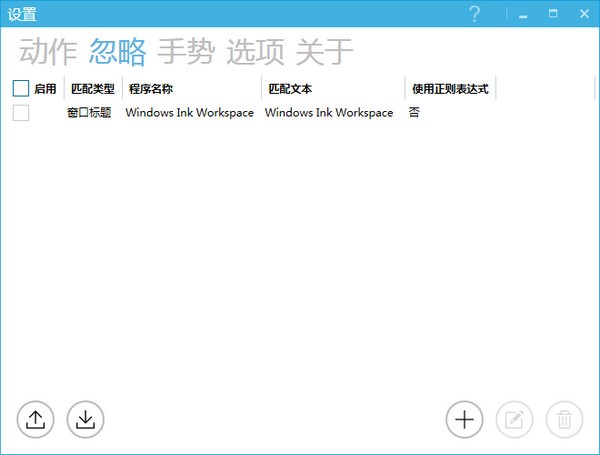
Task: Click the delete trash can icon button
Action: tap(564, 419)
